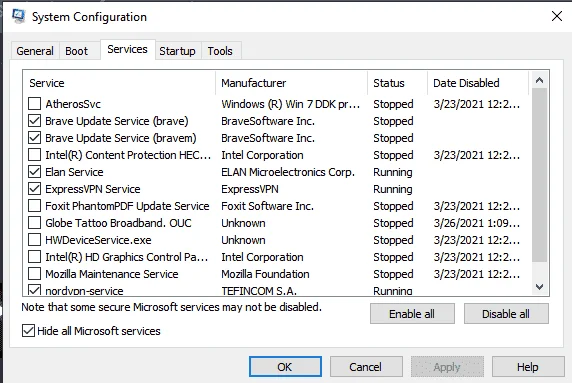572x383 pixels.
Task: Click the Disable all button
Action: coord(506,314)
